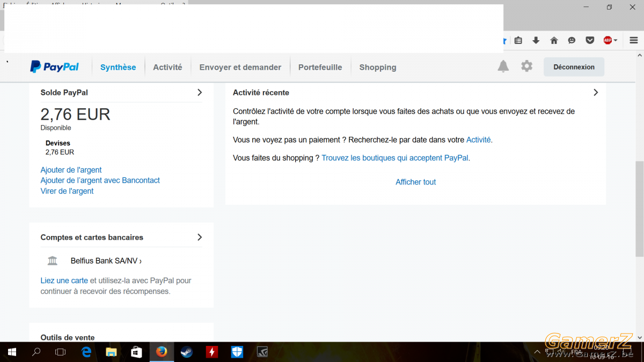Image resolution: width=644 pixels, height=362 pixels.
Task: Click the Activité récente heading
Action: (x=261, y=93)
